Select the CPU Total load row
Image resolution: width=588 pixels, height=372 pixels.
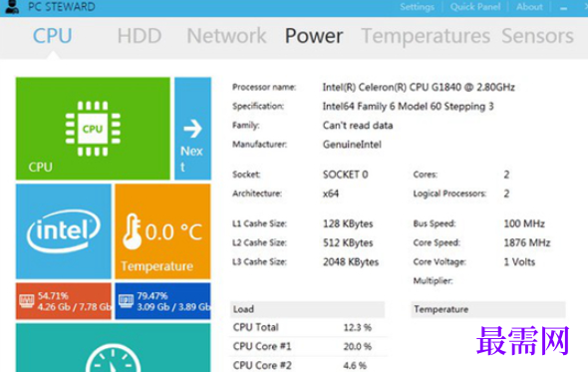(307, 327)
